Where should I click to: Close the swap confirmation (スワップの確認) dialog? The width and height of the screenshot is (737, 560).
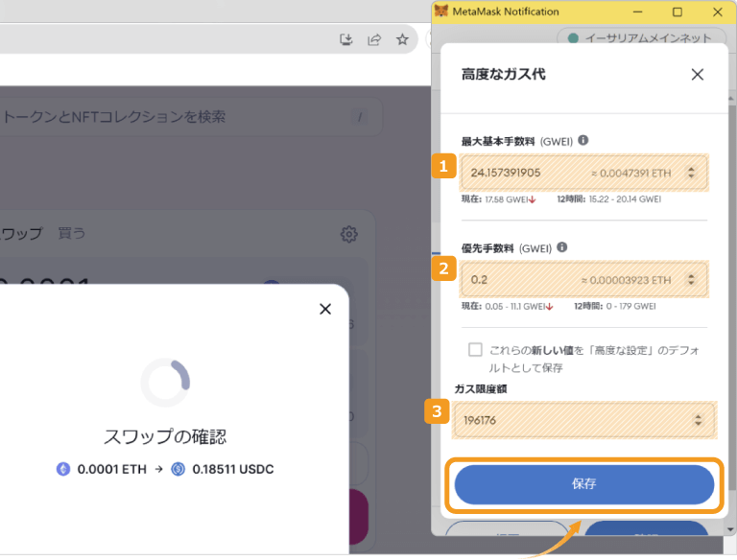tap(325, 309)
